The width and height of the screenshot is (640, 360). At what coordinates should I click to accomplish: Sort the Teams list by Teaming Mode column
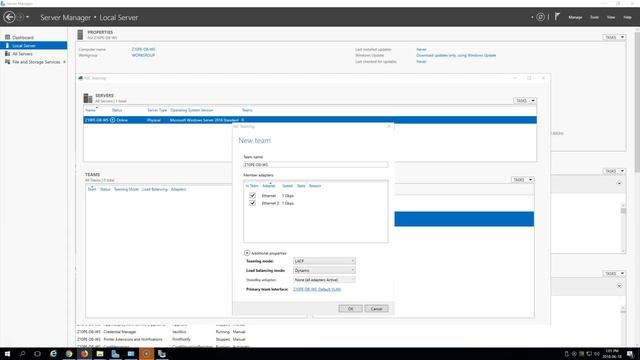126,189
